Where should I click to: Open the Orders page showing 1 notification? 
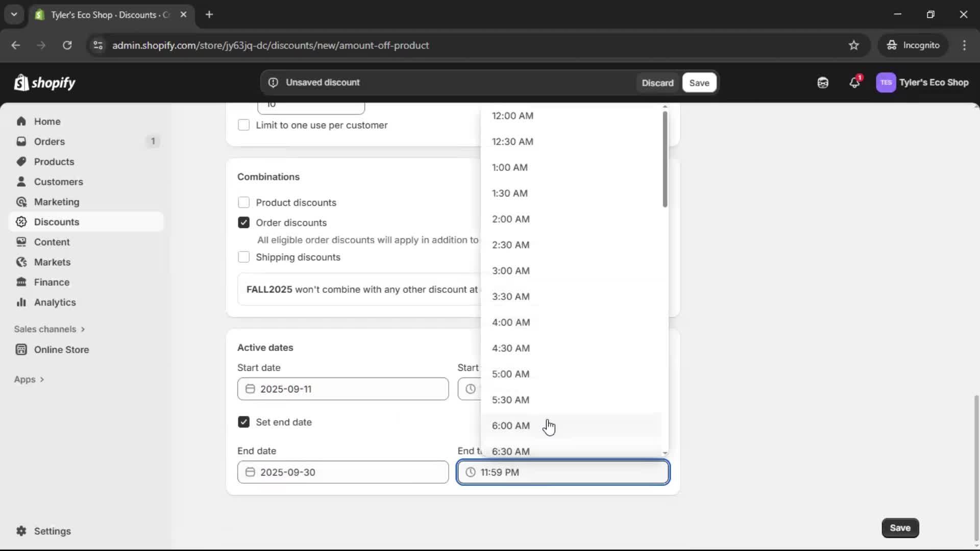click(x=49, y=141)
